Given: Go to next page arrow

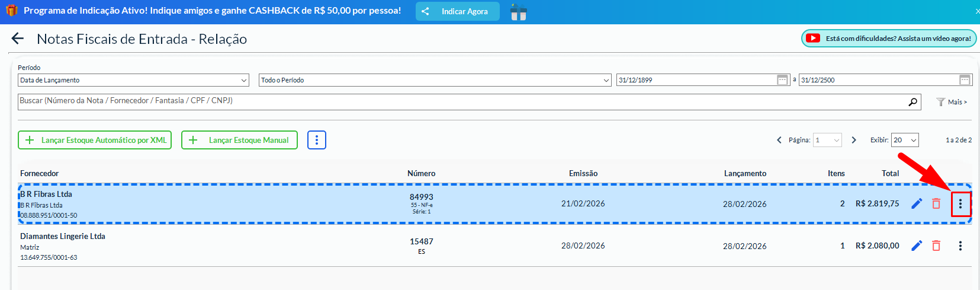Looking at the screenshot, I should pyautogui.click(x=854, y=140).
